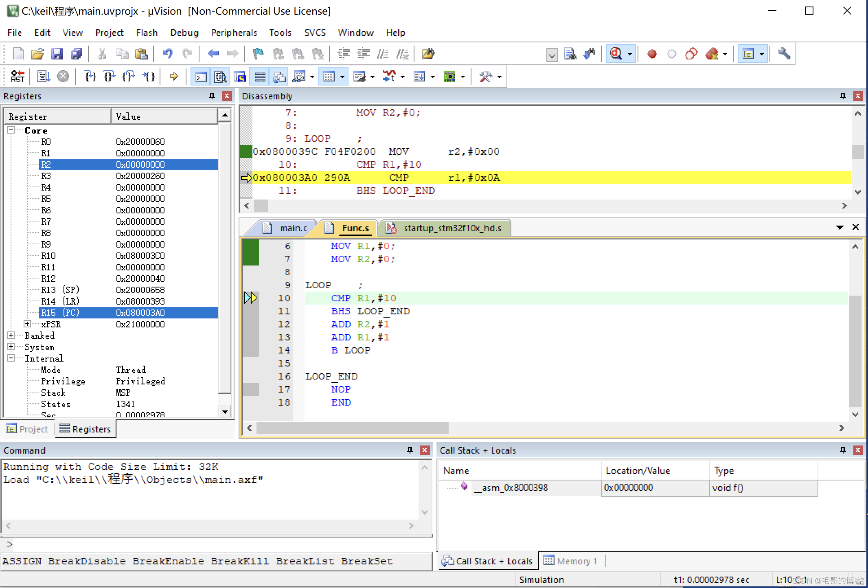Toggle the Command Window toolbar button

click(201, 77)
